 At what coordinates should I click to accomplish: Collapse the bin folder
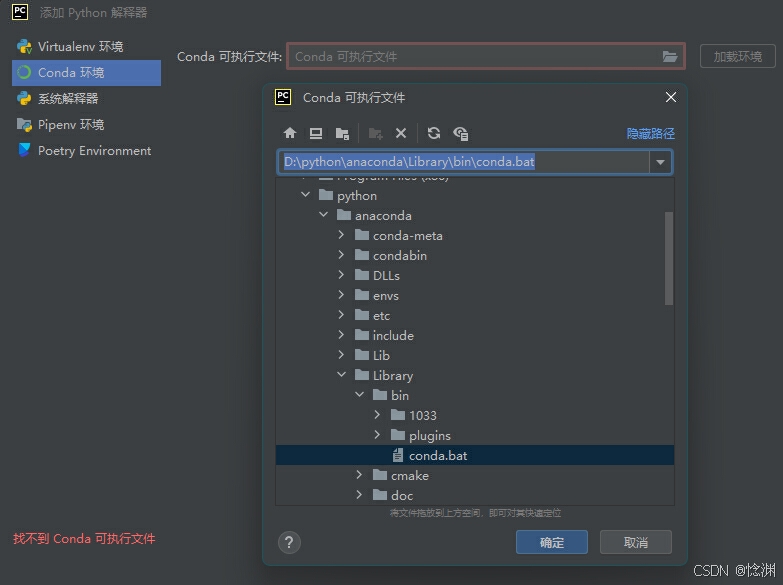[x=360, y=395]
